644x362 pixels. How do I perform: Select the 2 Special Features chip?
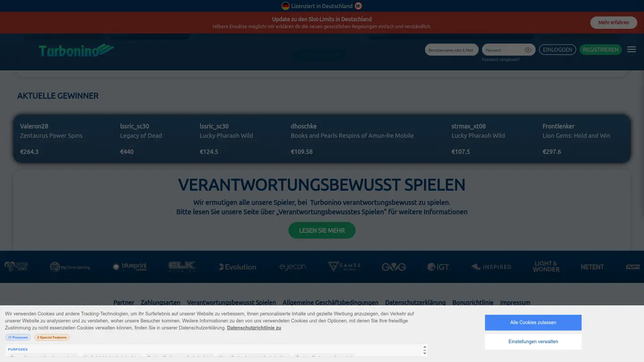[x=52, y=337]
